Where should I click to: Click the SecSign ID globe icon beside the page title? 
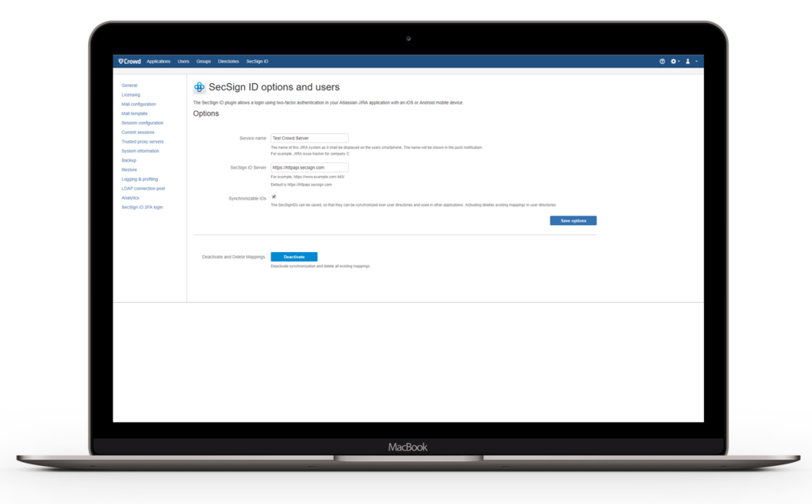[x=198, y=87]
